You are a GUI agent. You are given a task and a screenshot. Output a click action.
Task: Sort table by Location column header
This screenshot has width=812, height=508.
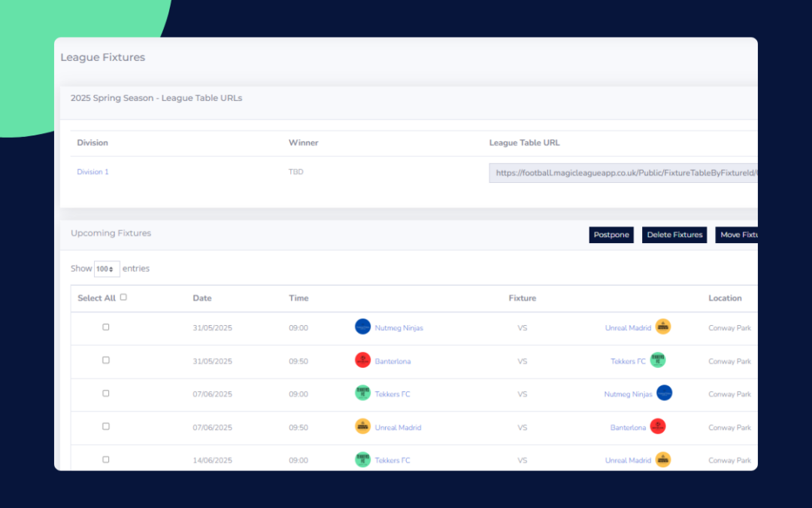(x=725, y=298)
